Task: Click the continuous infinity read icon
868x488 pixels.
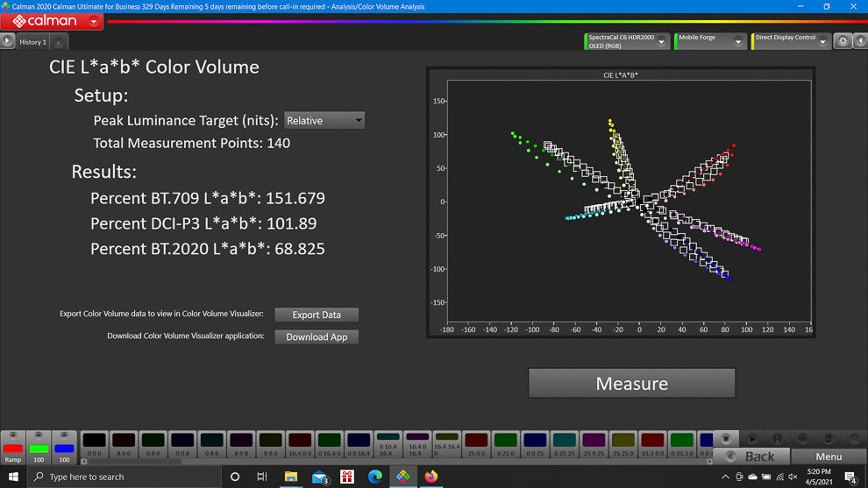Action: coord(802,439)
